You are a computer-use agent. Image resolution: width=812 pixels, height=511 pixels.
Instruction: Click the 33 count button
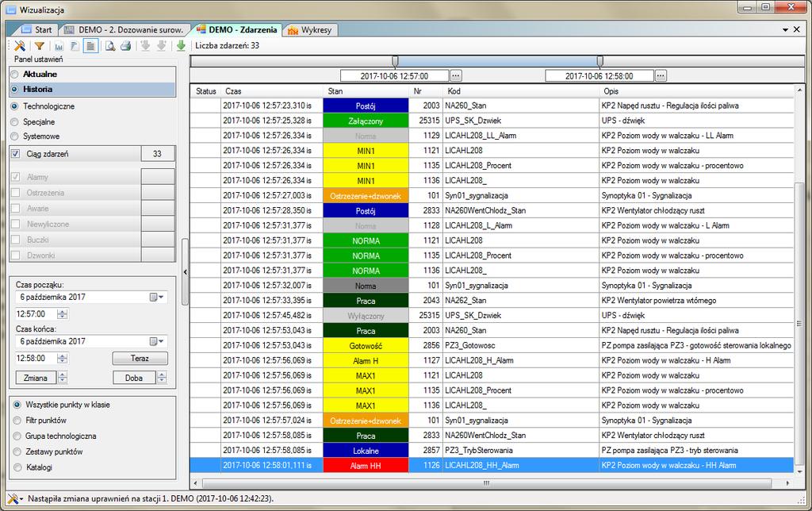click(158, 154)
